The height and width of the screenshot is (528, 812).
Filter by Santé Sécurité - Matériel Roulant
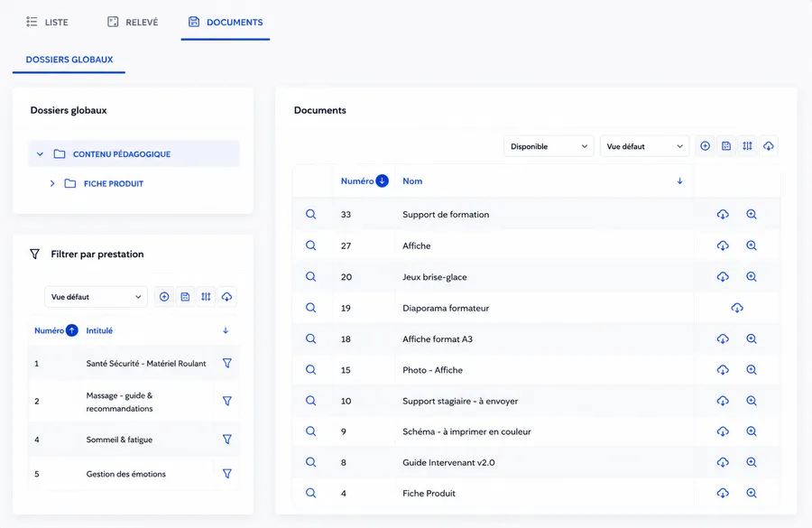tap(226, 363)
